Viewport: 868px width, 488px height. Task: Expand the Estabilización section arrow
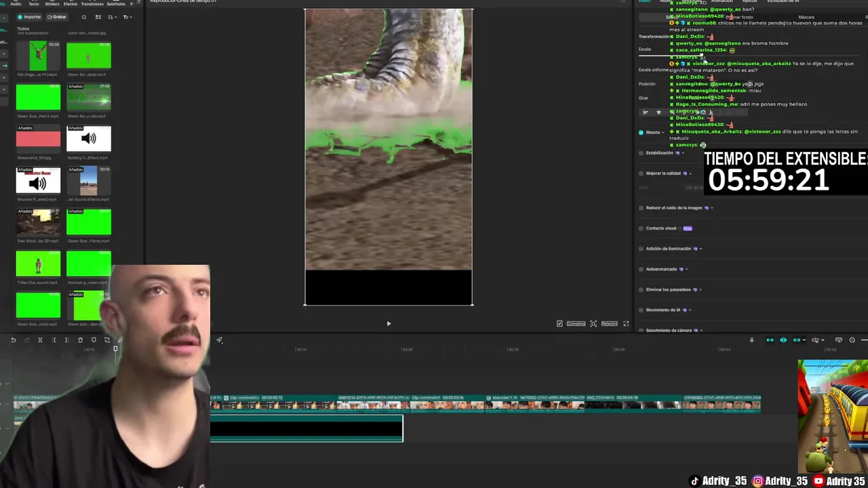[x=684, y=153]
